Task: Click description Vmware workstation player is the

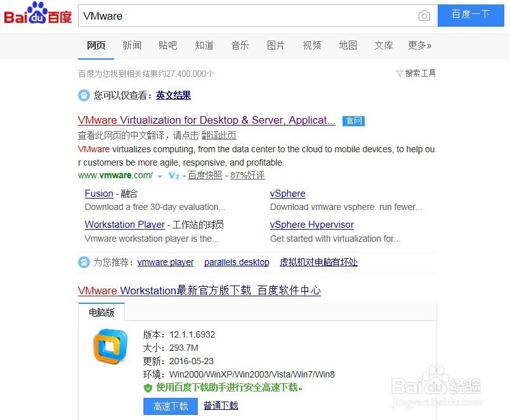Action: pyautogui.click(x=152, y=239)
